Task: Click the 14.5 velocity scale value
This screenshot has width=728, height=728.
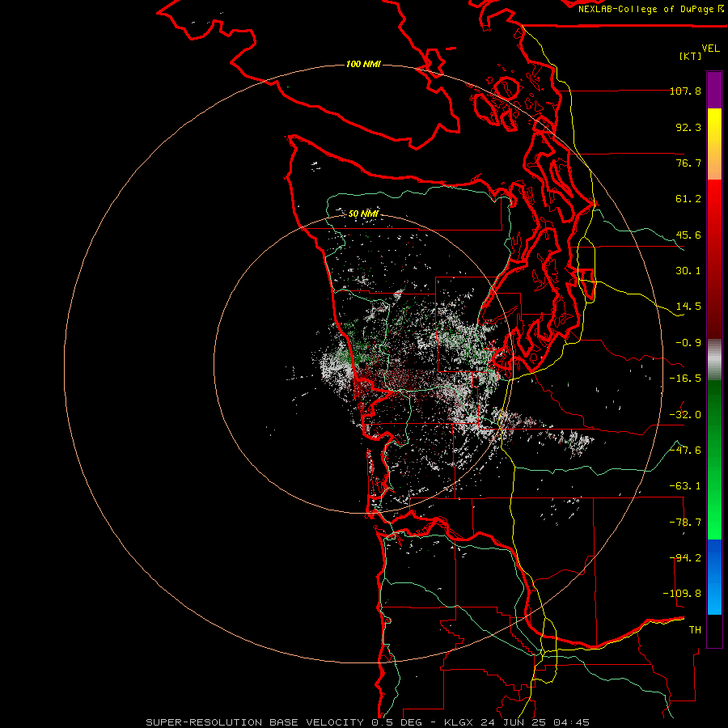Action: coord(688,307)
